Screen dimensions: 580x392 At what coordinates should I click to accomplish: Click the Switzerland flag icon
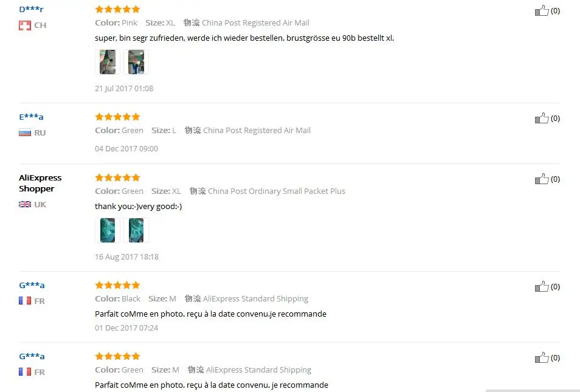[25, 26]
